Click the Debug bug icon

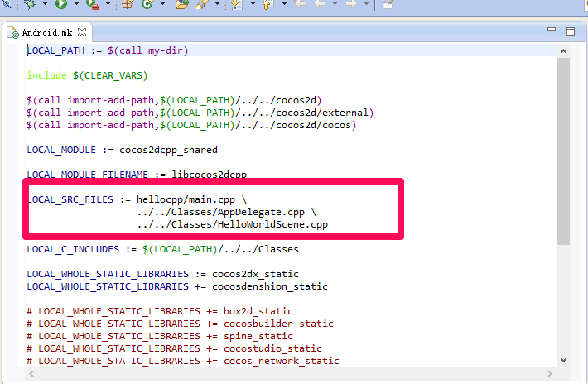(31, 4)
